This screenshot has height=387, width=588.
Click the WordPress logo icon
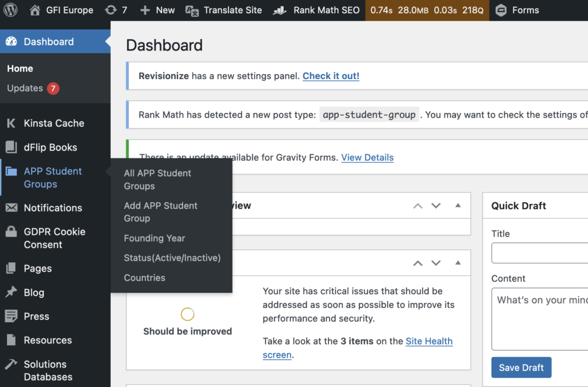11,10
